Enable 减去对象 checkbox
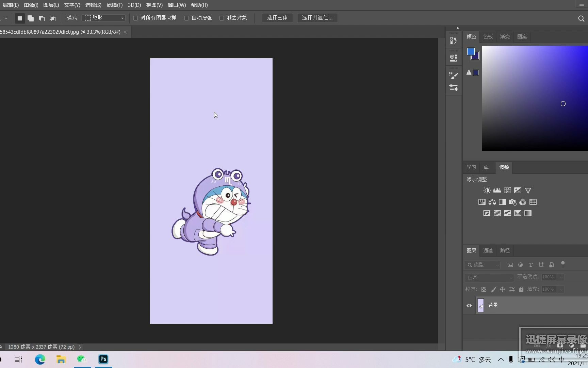The width and height of the screenshot is (588, 368). point(222,18)
